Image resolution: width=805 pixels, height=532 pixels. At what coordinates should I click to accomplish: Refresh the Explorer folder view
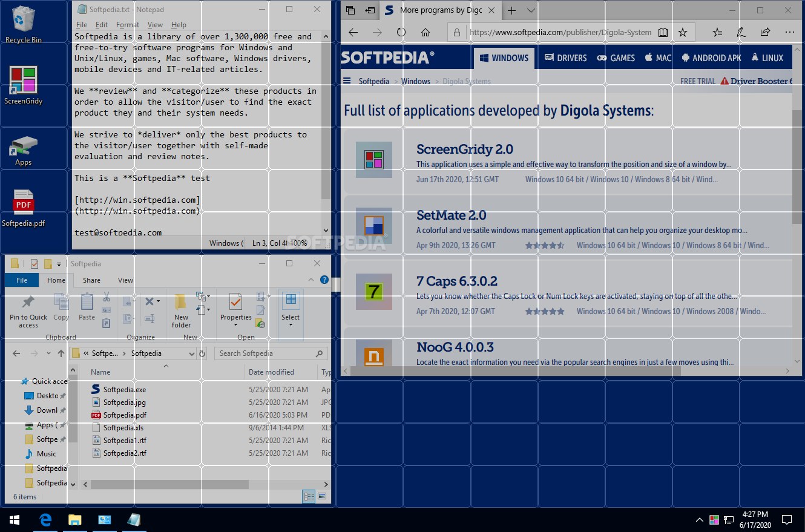202,353
